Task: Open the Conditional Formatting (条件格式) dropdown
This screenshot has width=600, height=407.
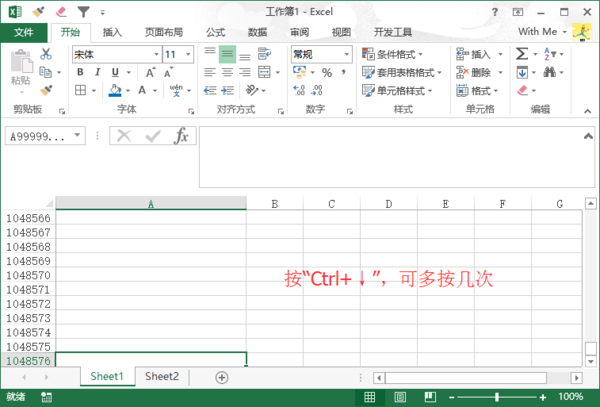Action: pyautogui.click(x=392, y=54)
